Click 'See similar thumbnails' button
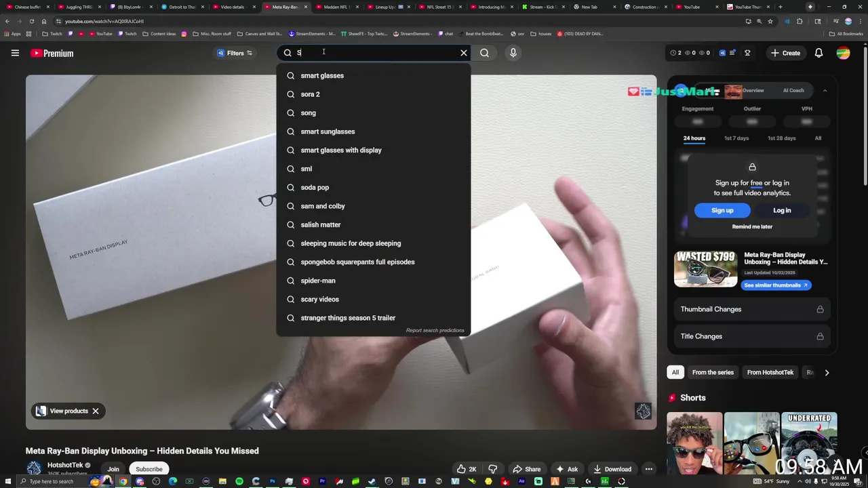Screen dimensions: 868x488 point(776,285)
